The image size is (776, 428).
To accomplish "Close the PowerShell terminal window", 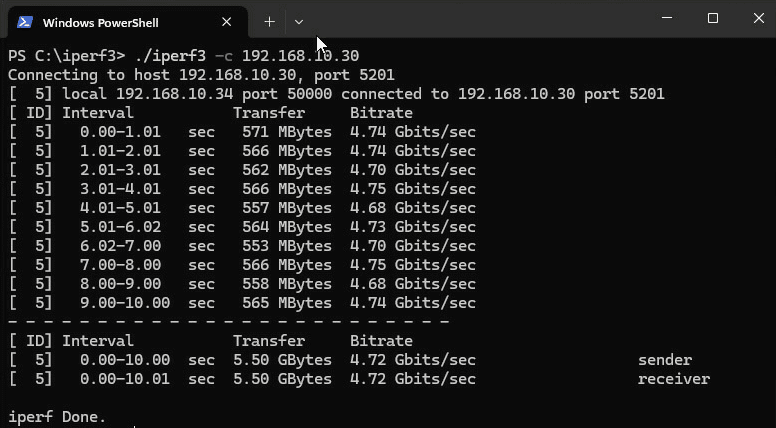I will [757, 18].
